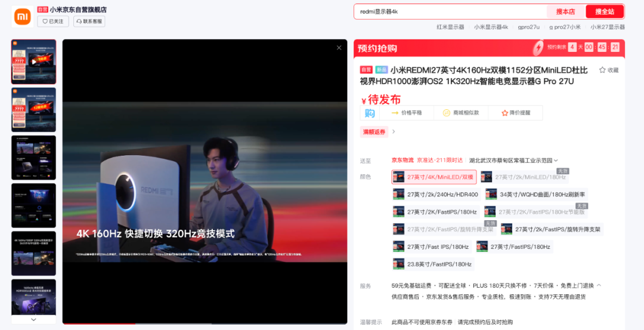This screenshot has height=330, width=644.
Task: Open the 满额返券 coupon tag
Action: [374, 132]
